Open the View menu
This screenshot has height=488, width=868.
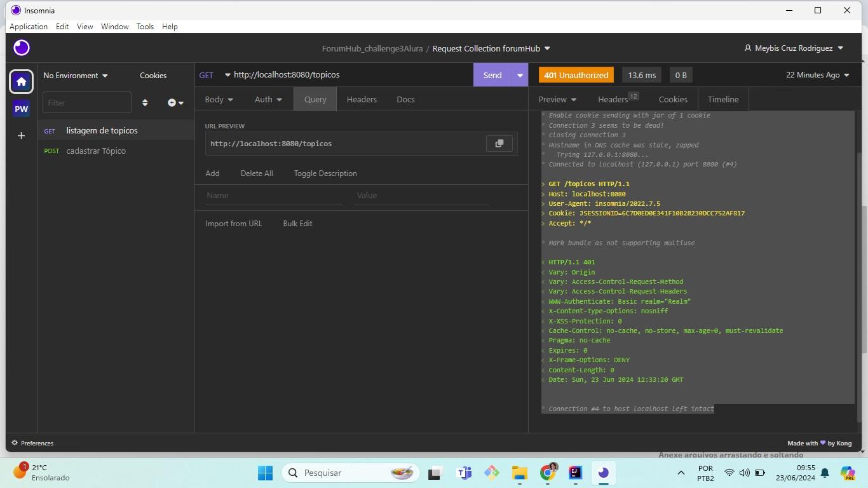(x=85, y=27)
